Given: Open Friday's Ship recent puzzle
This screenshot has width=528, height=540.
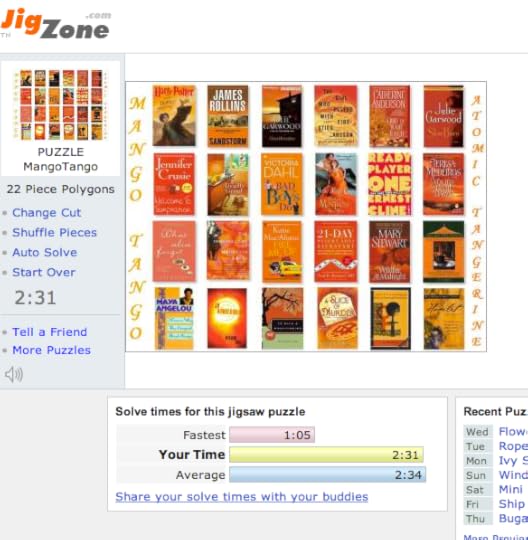Looking at the screenshot, I should (511, 504).
